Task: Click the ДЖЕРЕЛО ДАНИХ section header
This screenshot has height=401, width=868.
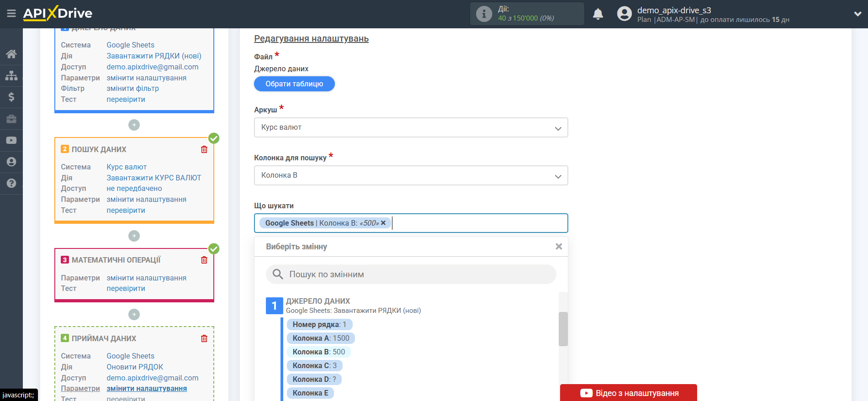Action: [318, 301]
